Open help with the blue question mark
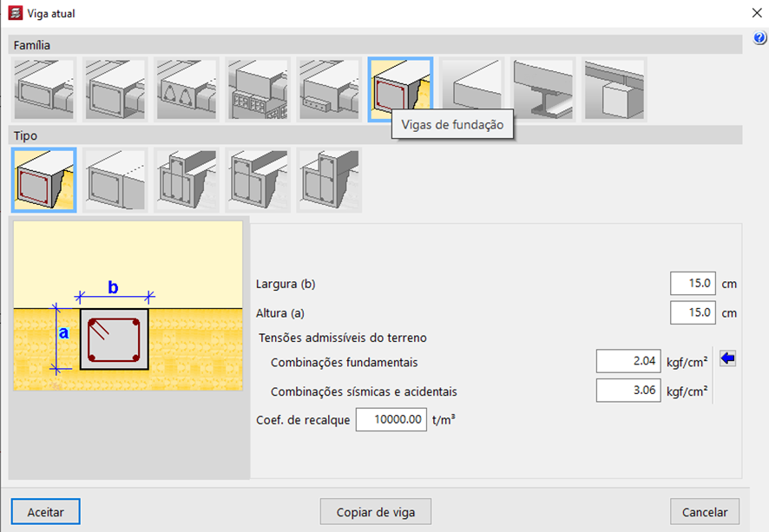The height and width of the screenshot is (532, 769). [x=759, y=38]
